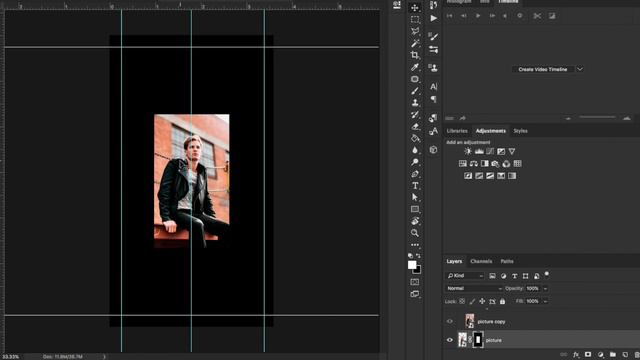Select the Horizontal Type tool
This screenshot has height=360, width=640.
point(415,186)
